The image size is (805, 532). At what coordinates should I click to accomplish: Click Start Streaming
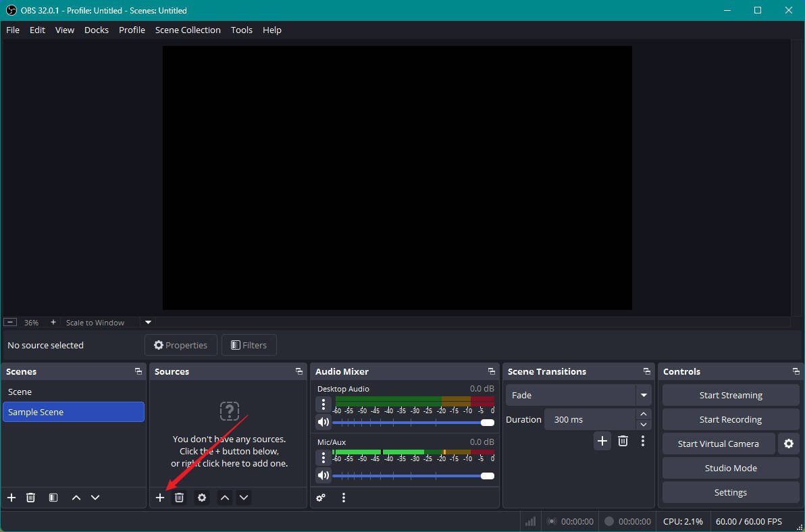pos(731,396)
